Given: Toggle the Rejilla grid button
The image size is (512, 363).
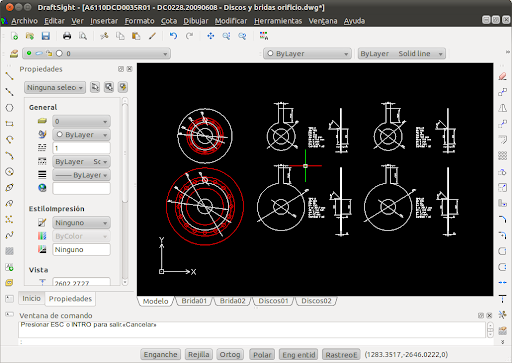Looking at the screenshot, I should pos(199,354).
